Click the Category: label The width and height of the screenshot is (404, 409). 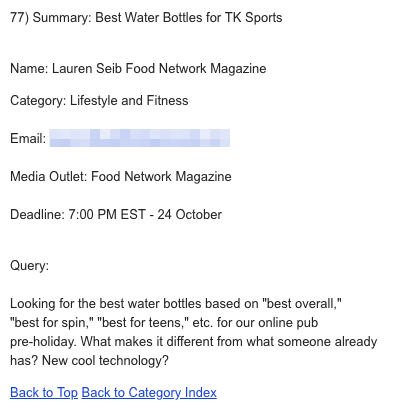pyautogui.click(x=38, y=100)
